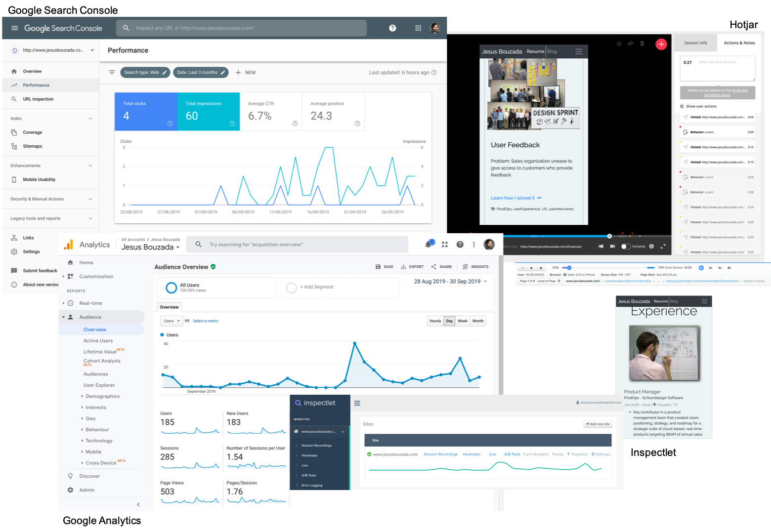
Task: Switch to the Actions & Notes tab
Action: (739, 42)
